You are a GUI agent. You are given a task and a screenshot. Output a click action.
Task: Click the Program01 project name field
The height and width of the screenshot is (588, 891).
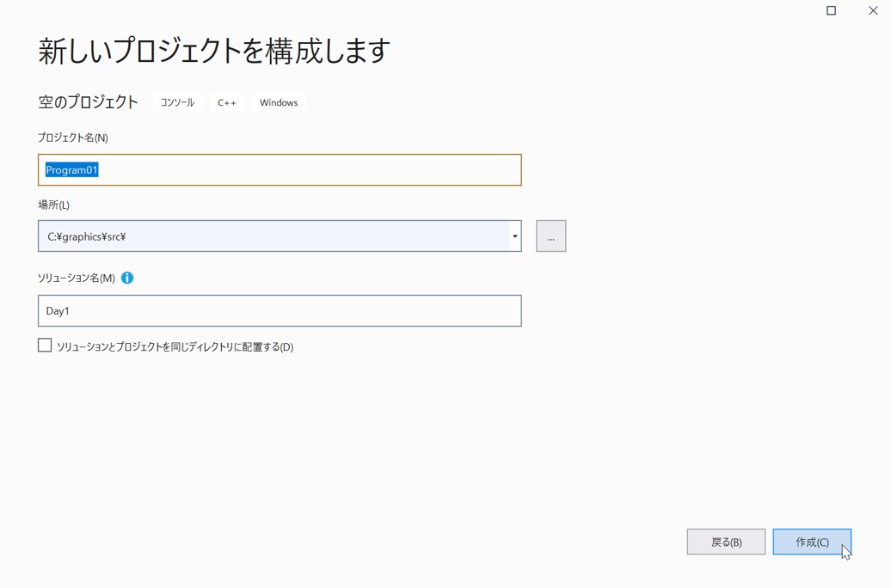[280, 170]
